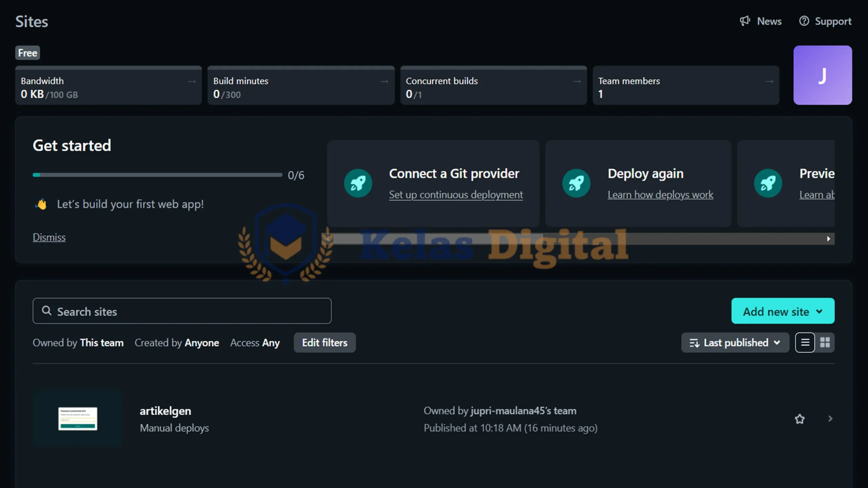The image size is (868, 488).
Task: Dismiss the Get started panel
Action: click(x=49, y=237)
